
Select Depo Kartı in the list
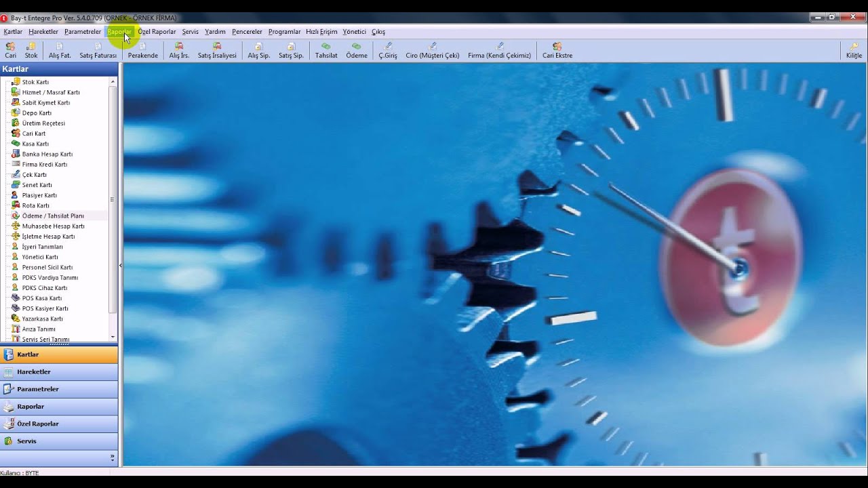[x=37, y=113]
